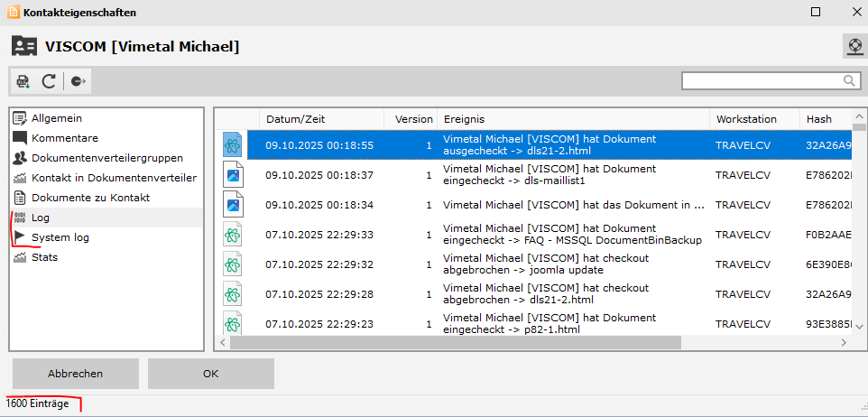Switch to the System log section
Image resolution: width=868 pixels, height=417 pixels.
[x=60, y=237]
